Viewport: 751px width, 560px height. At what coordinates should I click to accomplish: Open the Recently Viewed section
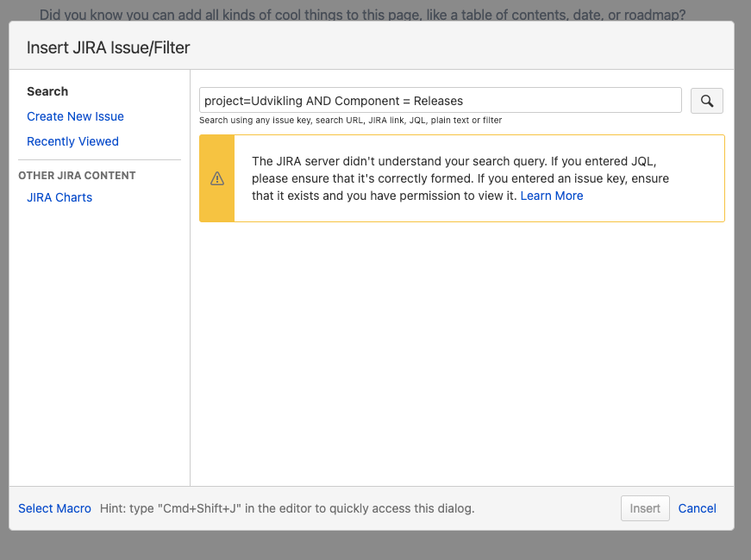click(72, 141)
